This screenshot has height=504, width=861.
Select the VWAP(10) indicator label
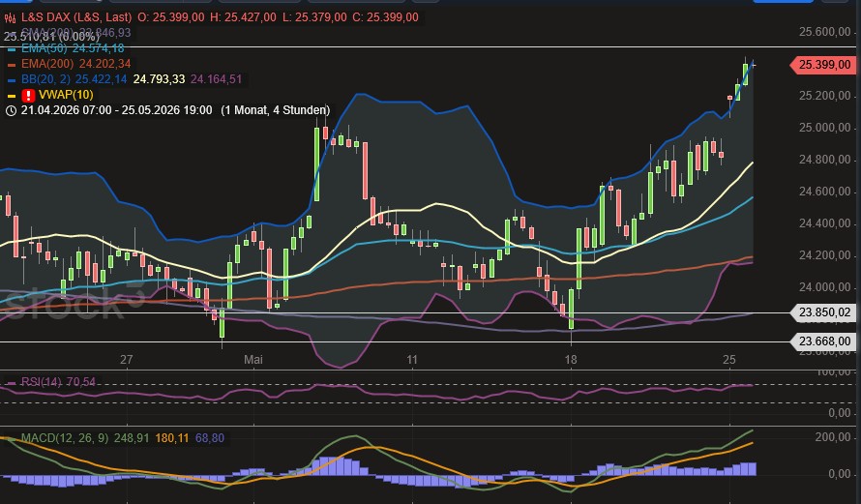[x=66, y=95]
